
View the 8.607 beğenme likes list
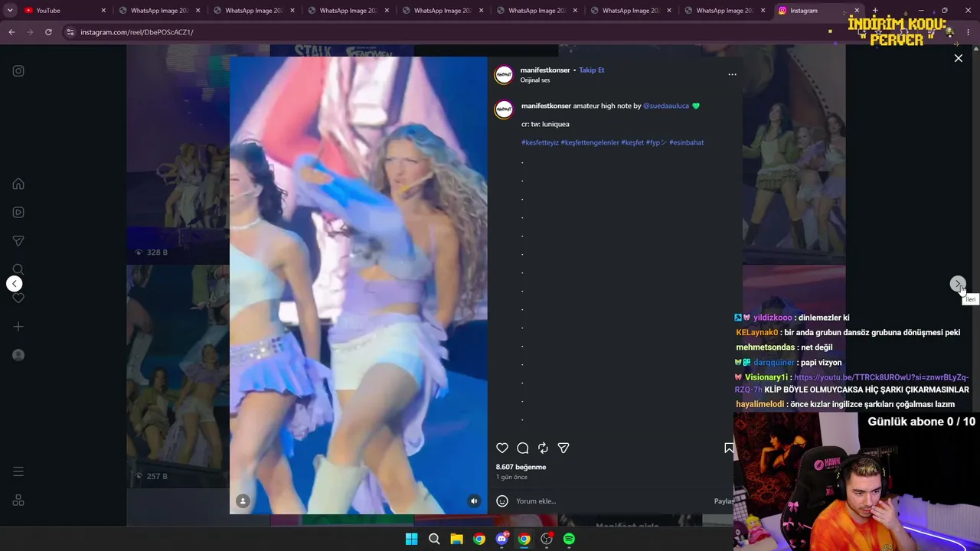521,467
